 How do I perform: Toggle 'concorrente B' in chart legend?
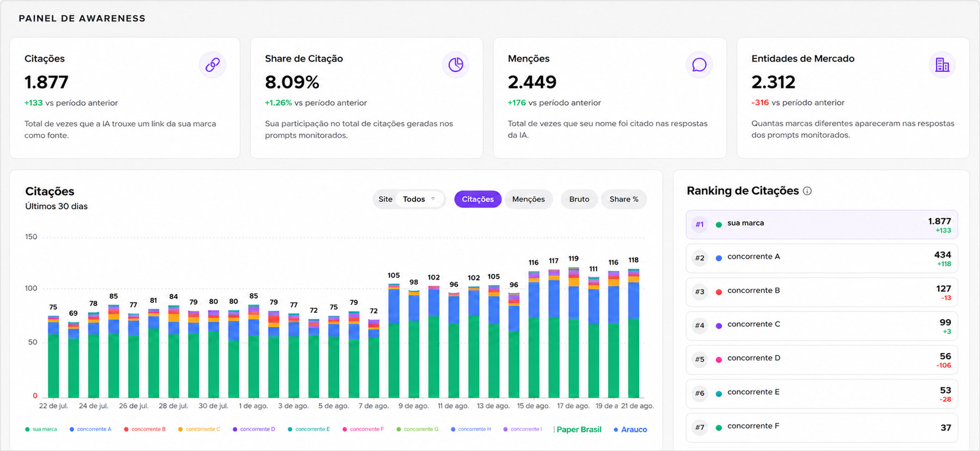pyautogui.click(x=145, y=429)
